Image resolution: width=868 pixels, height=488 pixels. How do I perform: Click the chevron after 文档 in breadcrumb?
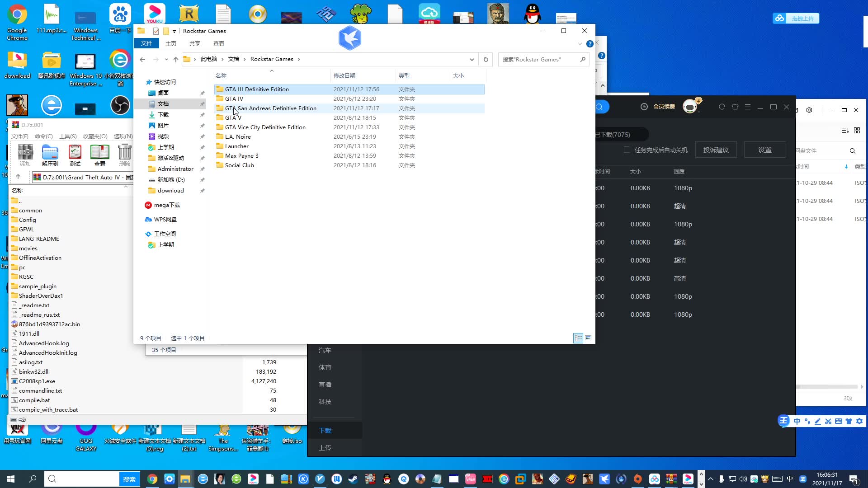click(245, 59)
